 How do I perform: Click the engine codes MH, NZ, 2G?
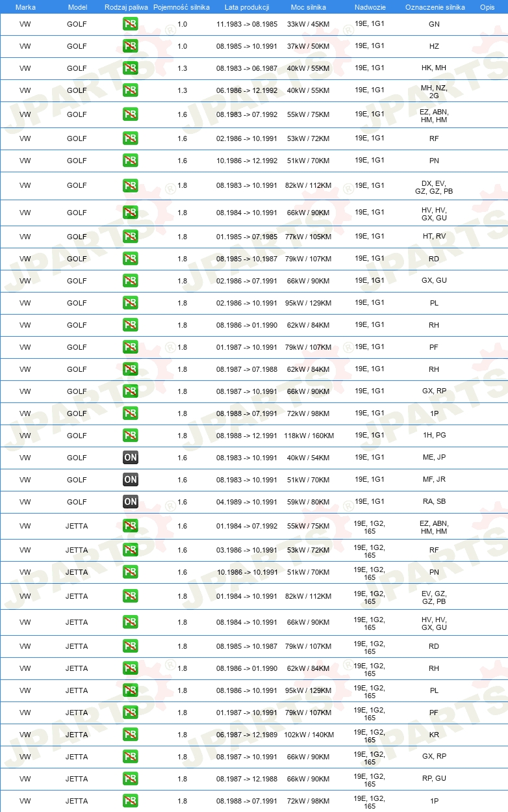tap(434, 91)
